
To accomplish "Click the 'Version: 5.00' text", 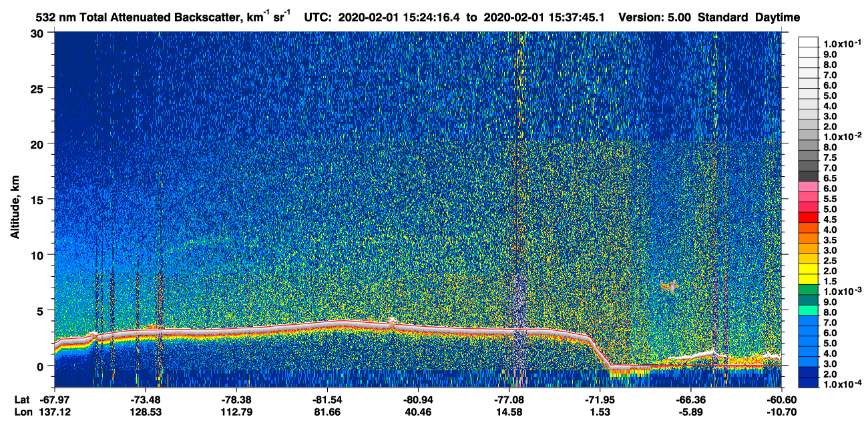I will (655, 17).
